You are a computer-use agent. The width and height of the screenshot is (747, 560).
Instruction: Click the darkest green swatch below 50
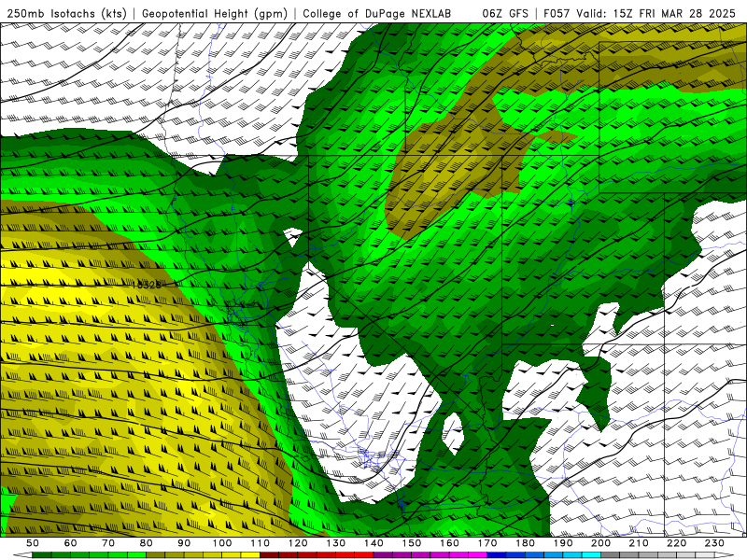(x=42, y=555)
